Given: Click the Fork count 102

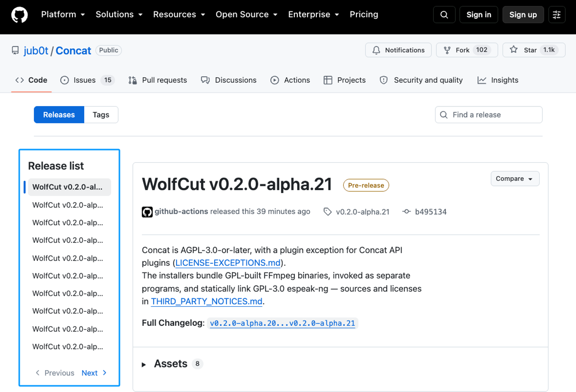Looking at the screenshot, I should click(x=482, y=50).
